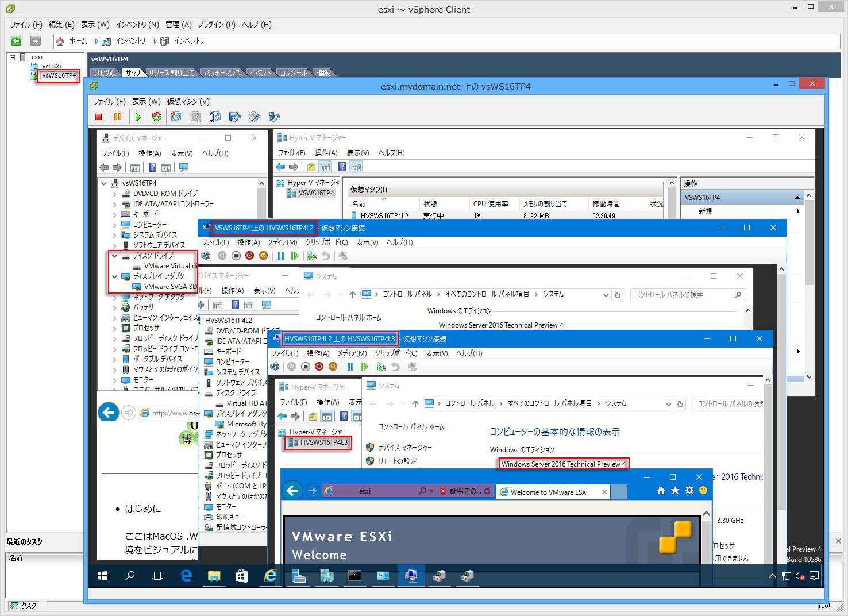The width and height of the screenshot is (848, 616).
Task: Collapse the ディスク ドライブ node in vsWS16TP4 Device Manager
Action: [114, 256]
